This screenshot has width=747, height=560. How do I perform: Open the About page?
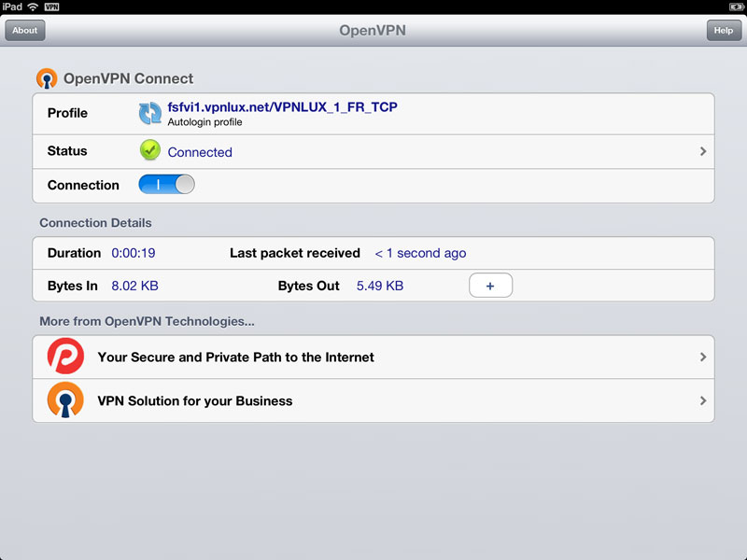click(x=25, y=31)
